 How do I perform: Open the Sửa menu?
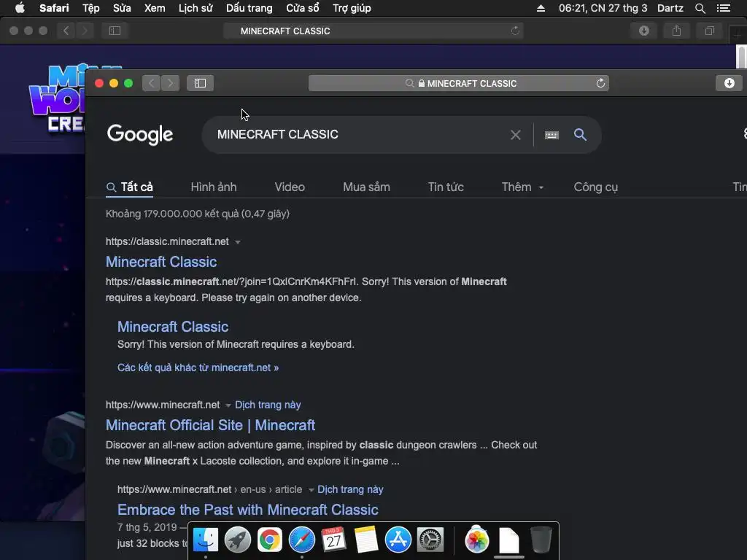point(122,8)
